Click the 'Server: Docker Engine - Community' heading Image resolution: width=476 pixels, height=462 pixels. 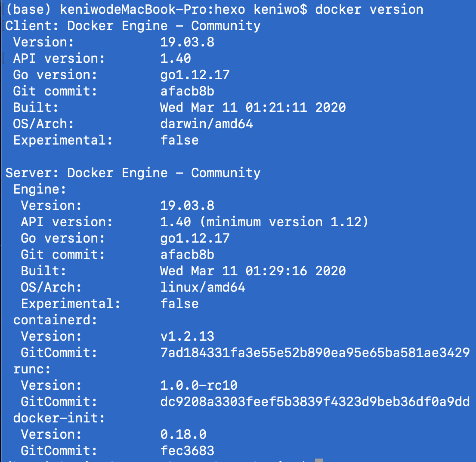[133, 173]
